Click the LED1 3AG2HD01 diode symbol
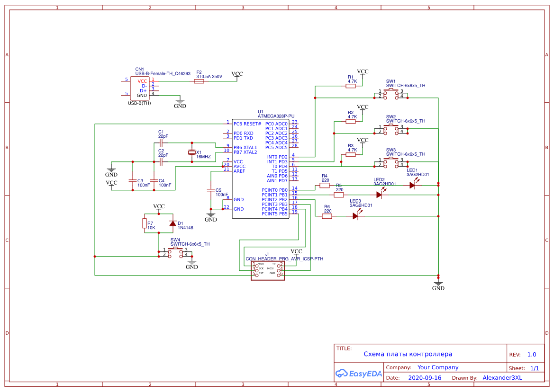554x392 pixels. click(x=412, y=185)
